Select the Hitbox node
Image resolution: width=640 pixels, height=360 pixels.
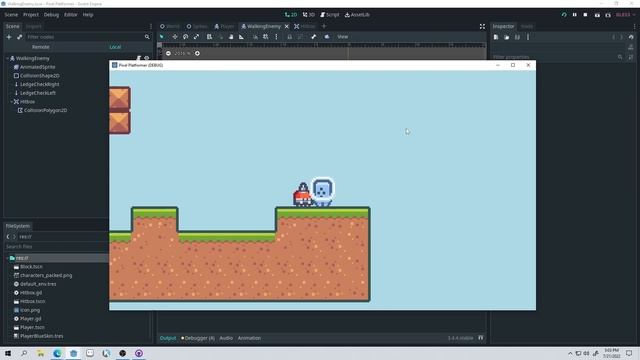pos(27,102)
